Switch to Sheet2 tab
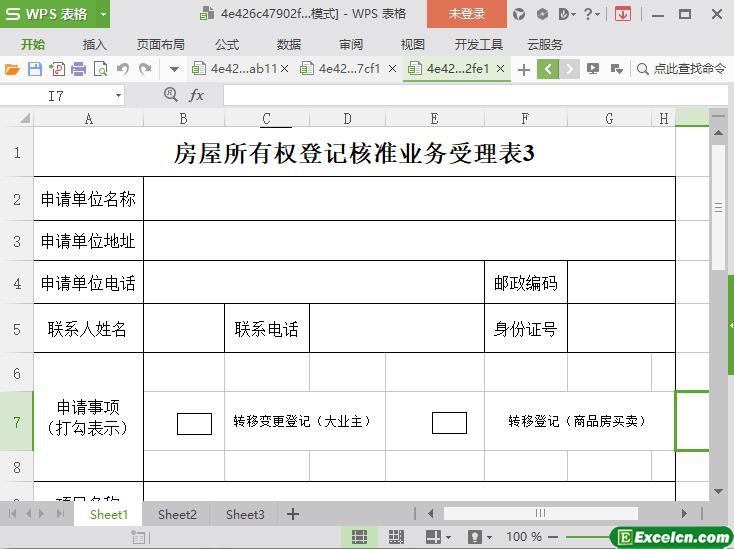Viewport: 734px width, 549px height. click(x=177, y=514)
